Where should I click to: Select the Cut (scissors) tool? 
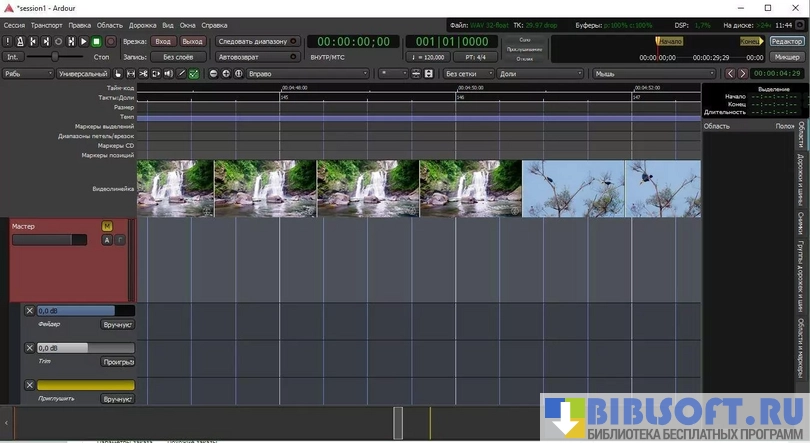tap(144, 74)
